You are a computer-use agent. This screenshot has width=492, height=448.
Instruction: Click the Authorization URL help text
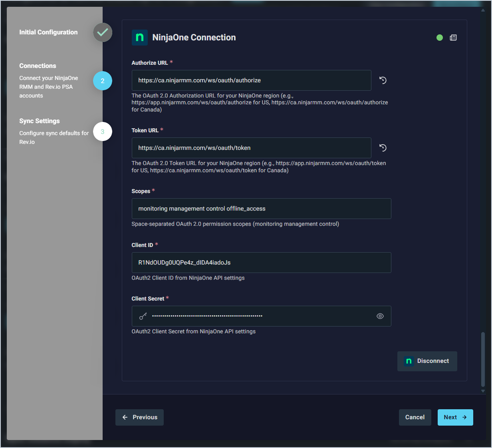(x=260, y=103)
